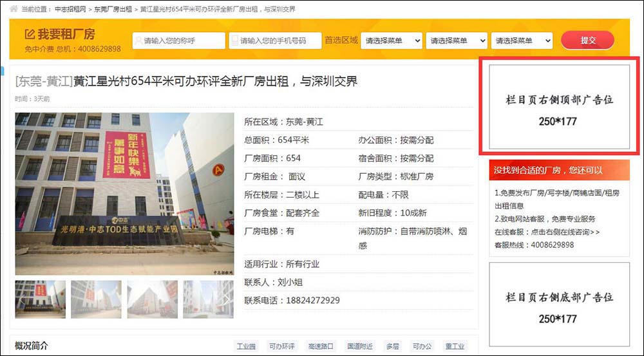The width and height of the screenshot is (644, 356).
Task: Click the 厂房租金：面议 text
Action: pyautogui.click(x=275, y=176)
